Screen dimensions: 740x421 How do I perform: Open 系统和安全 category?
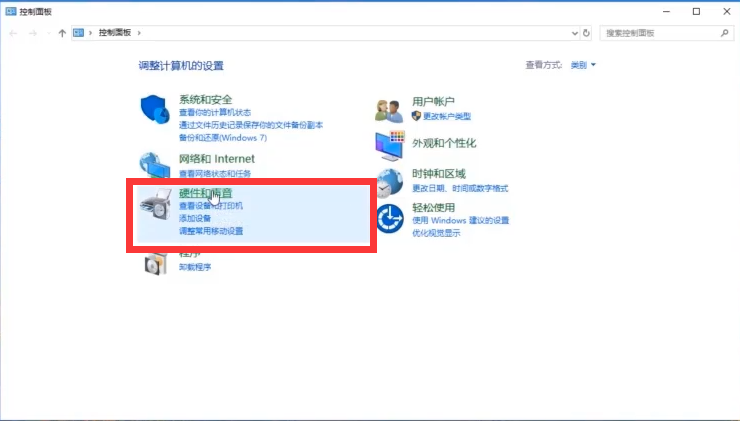point(205,100)
